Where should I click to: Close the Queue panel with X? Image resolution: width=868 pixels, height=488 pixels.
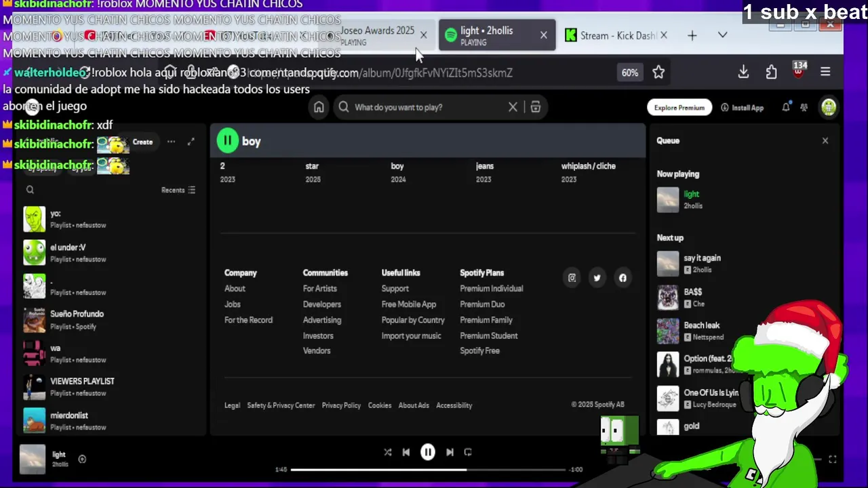pos(825,140)
